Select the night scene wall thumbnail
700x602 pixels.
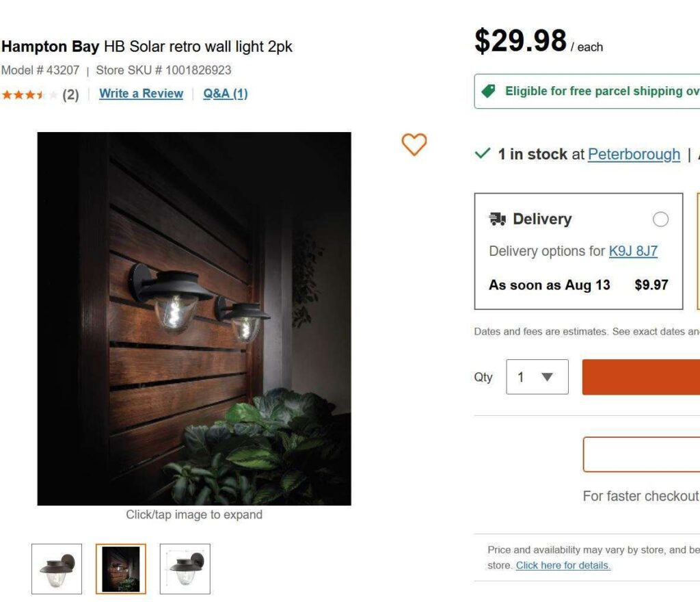pyautogui.click(x=121, y=568)
